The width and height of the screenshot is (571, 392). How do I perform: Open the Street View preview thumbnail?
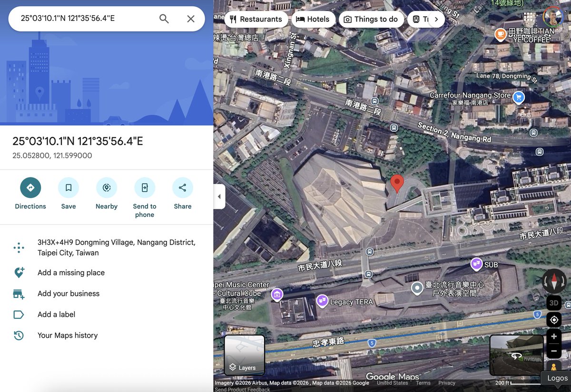click(x=517, y=355)
